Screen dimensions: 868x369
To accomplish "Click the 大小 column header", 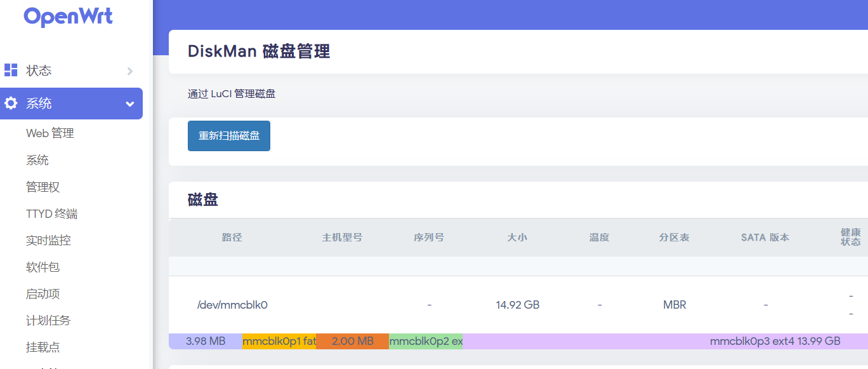I will pos(517,237).
